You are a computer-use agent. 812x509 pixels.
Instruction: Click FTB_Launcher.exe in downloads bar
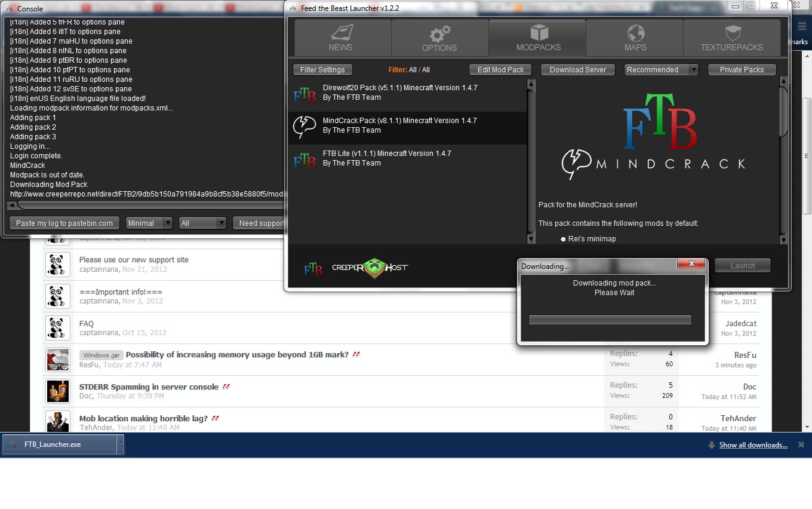[x=59, y=444]
